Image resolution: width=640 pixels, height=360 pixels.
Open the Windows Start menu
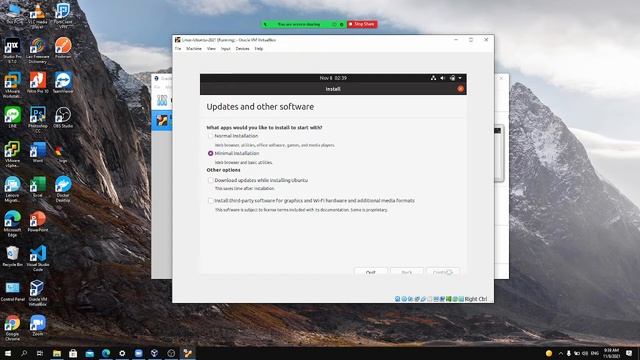point(7,353)
